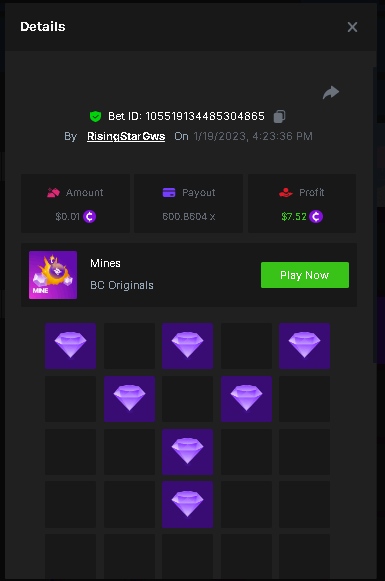385x581 pixels.
Task: Click the fourth-row center diamond tile
Action: [187, 504]
